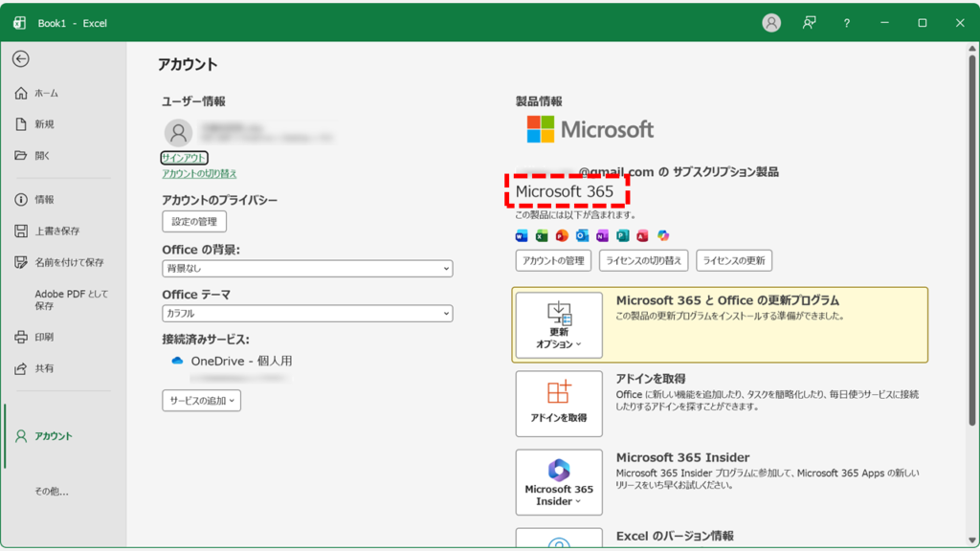Open the 更新オプション dropdown button
The height and width of the screenshot is (551, 980).
[559, 325]
